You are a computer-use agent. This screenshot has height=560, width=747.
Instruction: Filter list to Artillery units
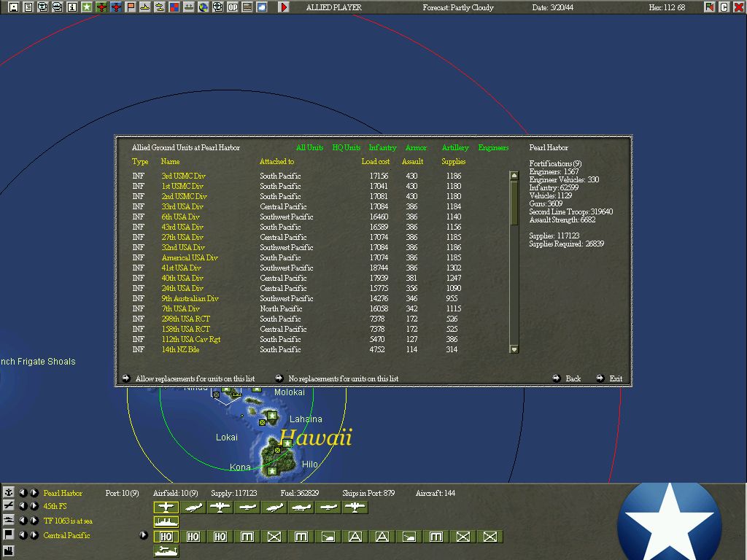pos(455,147)
